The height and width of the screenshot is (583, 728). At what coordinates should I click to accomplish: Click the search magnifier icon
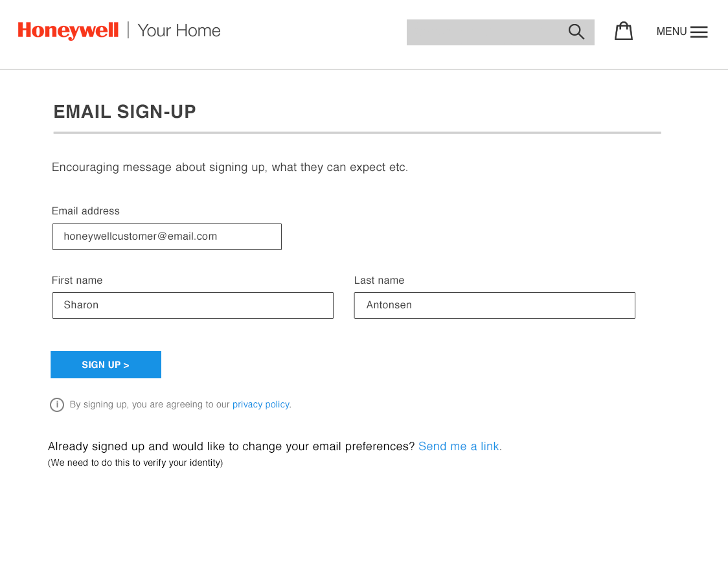[x=576, y=32]
